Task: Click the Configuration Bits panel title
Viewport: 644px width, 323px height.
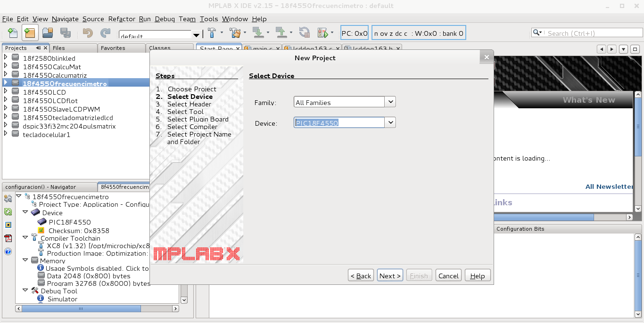Action: pyautogui.click(x=520, y=229)
